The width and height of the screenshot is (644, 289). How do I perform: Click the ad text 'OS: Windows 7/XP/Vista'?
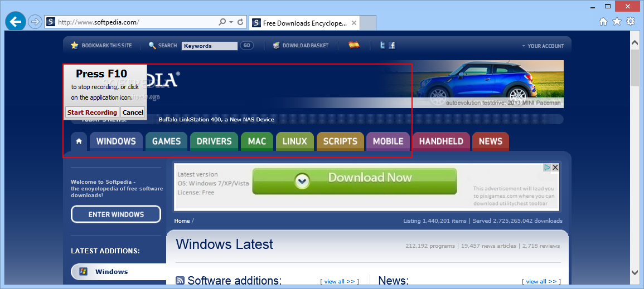[x=213, y=183]
